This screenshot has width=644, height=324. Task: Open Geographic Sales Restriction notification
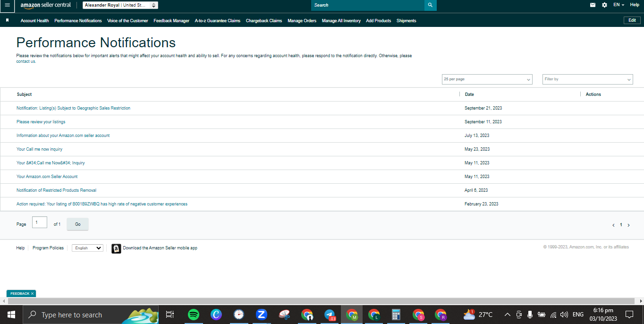[73, 108]
